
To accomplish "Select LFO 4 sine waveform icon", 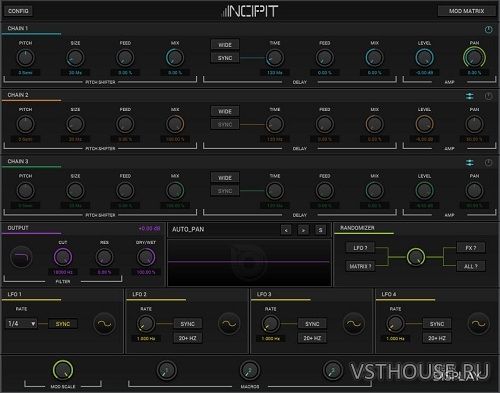I will (x=478, y=324).
